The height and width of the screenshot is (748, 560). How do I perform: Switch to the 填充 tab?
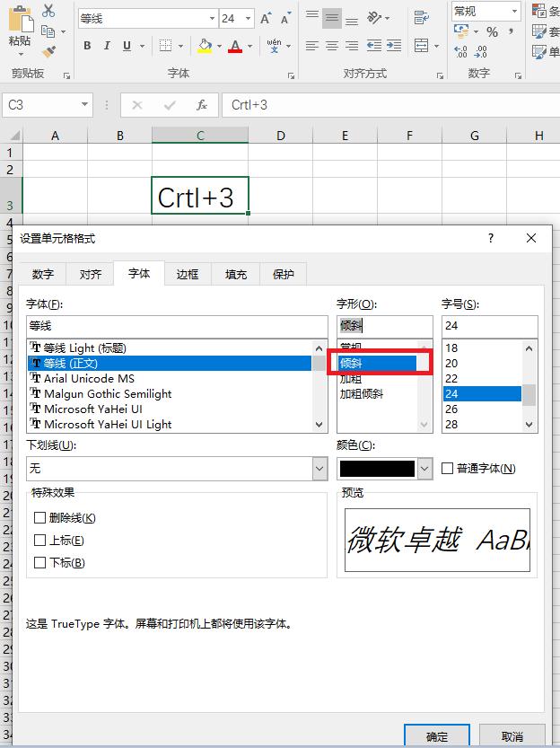235,274
